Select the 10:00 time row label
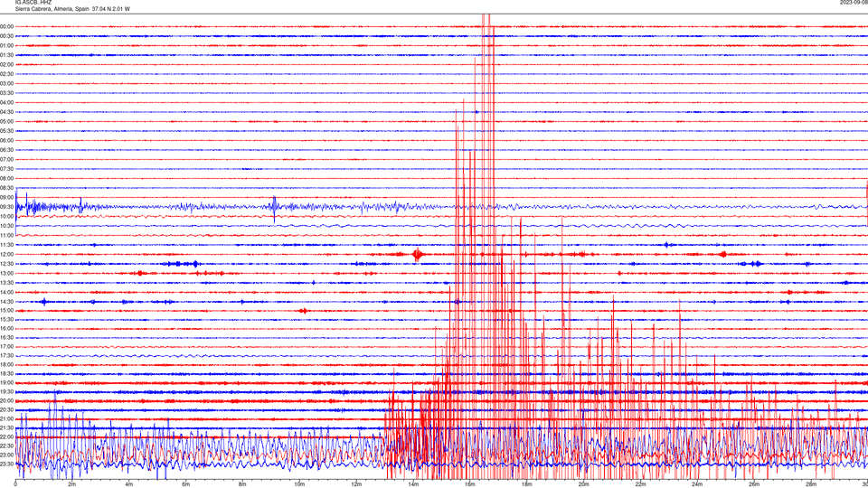Image resolution: width=868 pixels, height=488 pixels. tap(6, 216)
